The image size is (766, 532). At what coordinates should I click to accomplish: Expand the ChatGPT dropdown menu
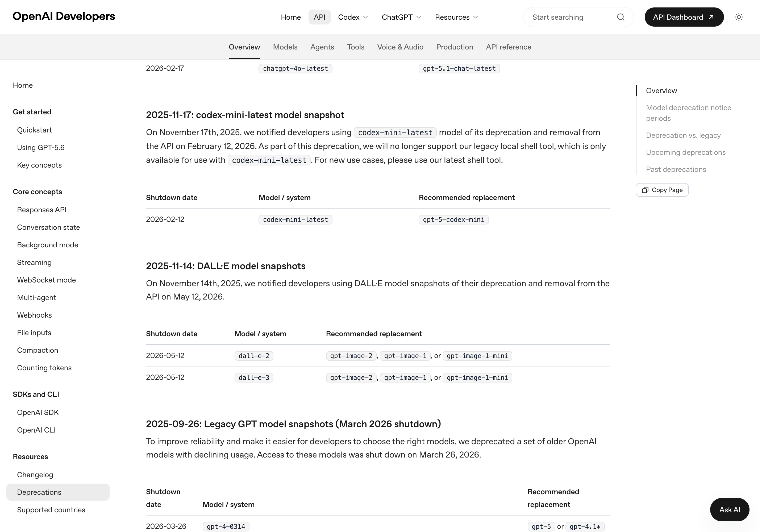click(401, 17)
